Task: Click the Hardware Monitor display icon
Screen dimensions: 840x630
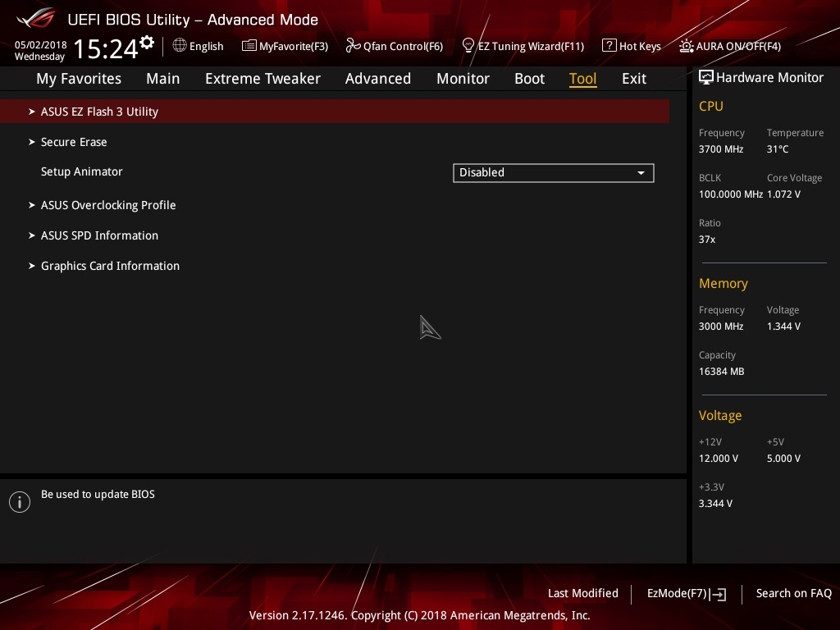Action: click(705, 78)
